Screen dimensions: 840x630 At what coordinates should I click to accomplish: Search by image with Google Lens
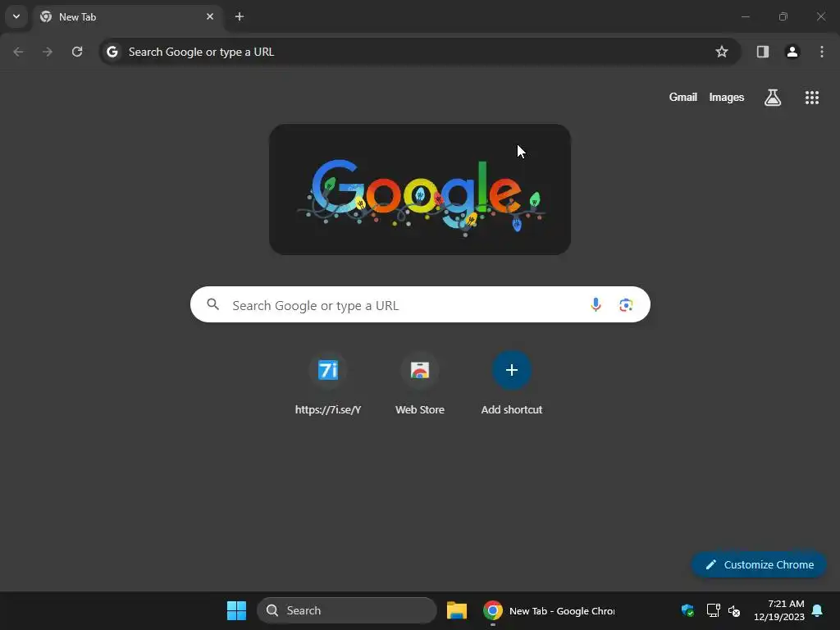(x=626, y=305)
